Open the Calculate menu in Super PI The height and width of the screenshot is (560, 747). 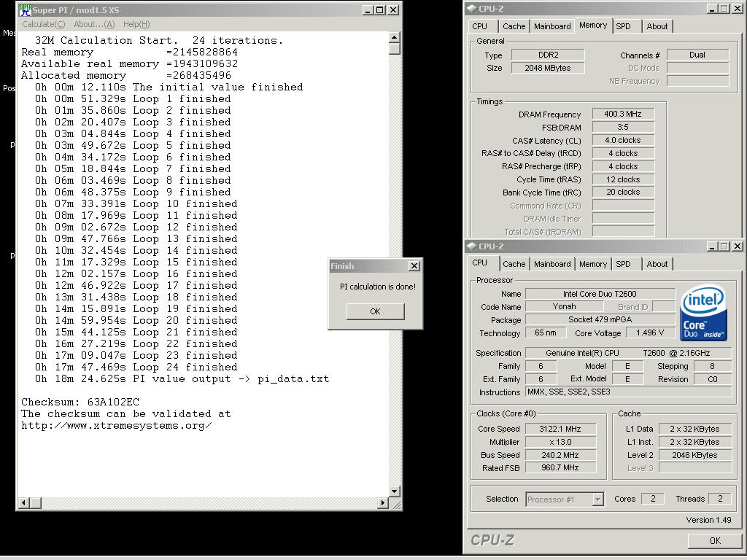(43, 24)
